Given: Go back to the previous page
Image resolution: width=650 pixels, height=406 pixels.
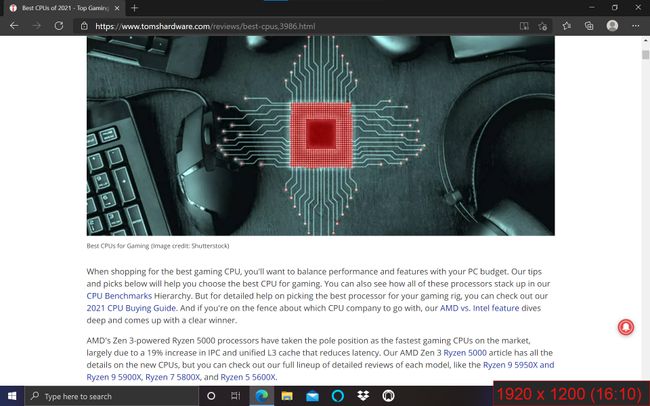Looking at the screenshot, I should 15,26.
